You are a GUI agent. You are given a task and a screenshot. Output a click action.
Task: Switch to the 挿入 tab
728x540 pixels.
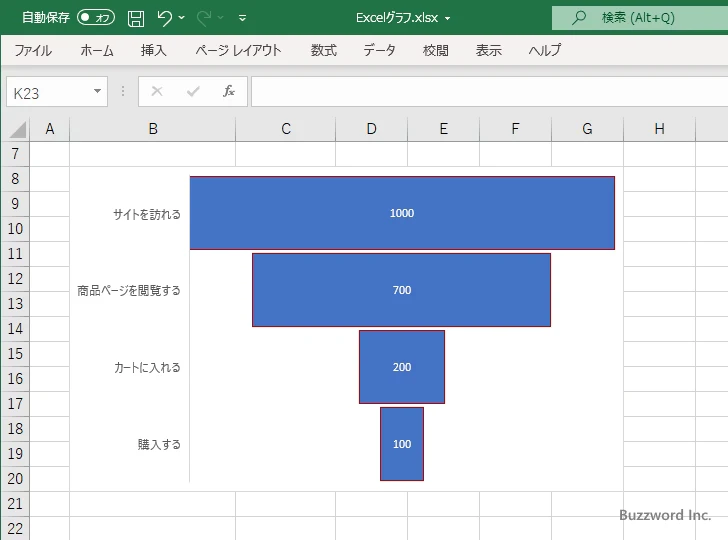click(x=154, y=50)
